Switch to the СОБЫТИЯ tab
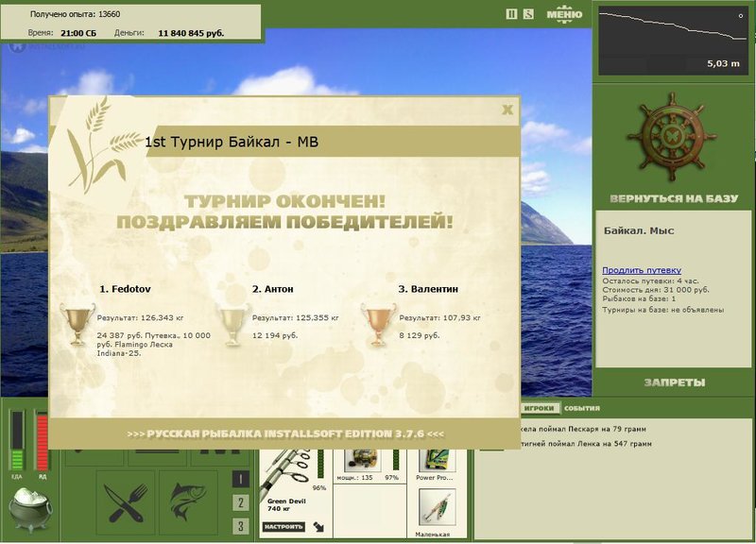The height and width of the screenshot is (544, 756). pyautogui.click(x=582, y=408)
